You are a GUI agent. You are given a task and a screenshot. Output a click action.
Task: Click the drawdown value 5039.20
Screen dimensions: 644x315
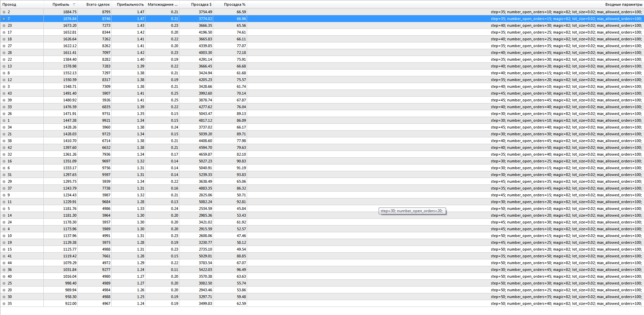[x=205, y=134]
